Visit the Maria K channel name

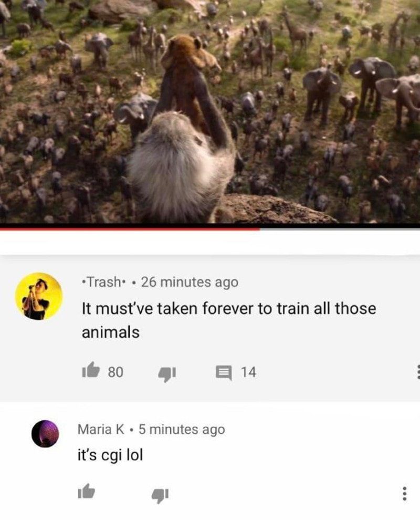point(101,429)
